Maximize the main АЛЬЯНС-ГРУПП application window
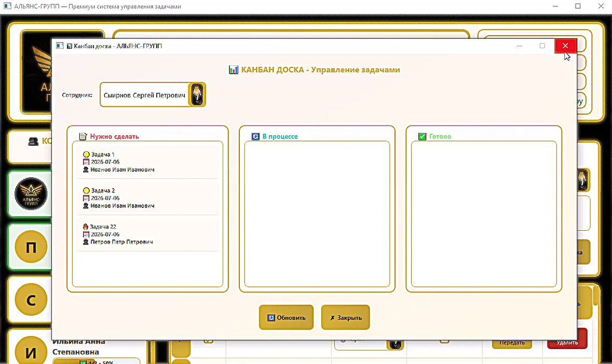 click(x=578, y=6)
